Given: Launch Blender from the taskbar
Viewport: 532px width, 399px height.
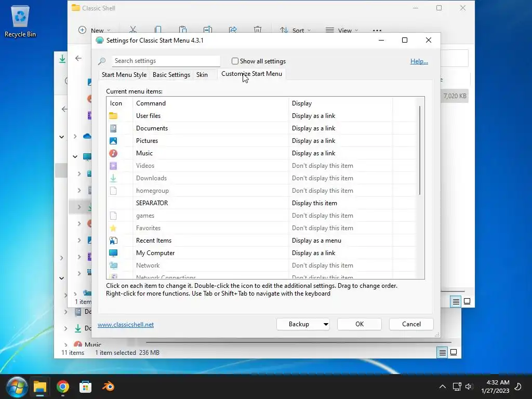Looking at the screenshot, I should [x=108, y=387].
